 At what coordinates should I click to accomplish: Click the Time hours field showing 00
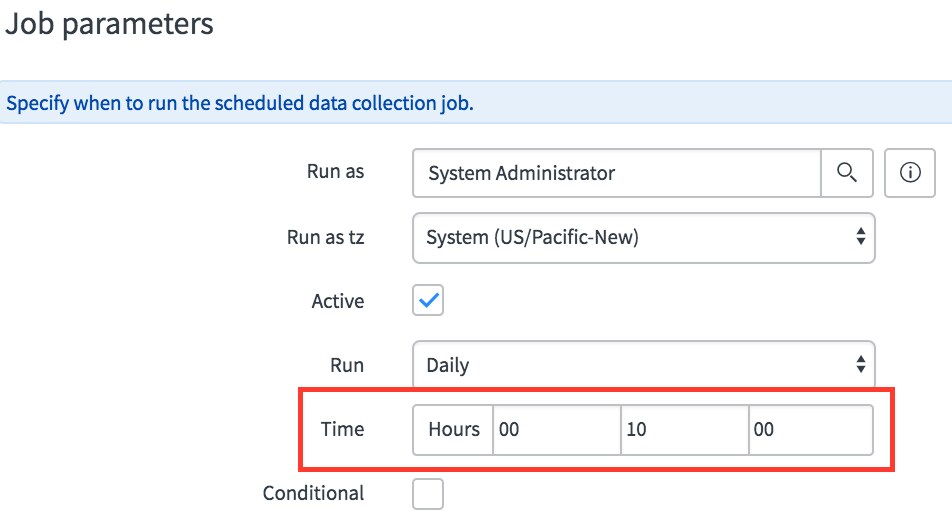point(557,430)
